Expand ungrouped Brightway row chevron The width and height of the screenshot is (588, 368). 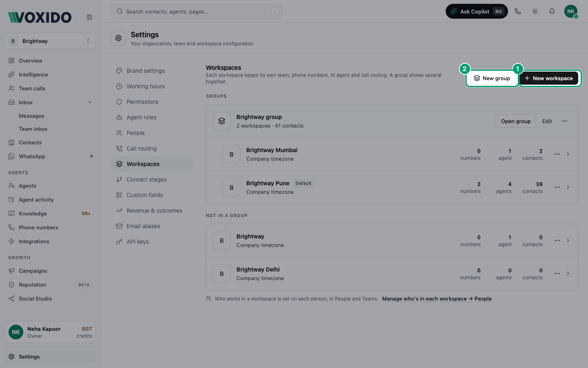point(568,240)
